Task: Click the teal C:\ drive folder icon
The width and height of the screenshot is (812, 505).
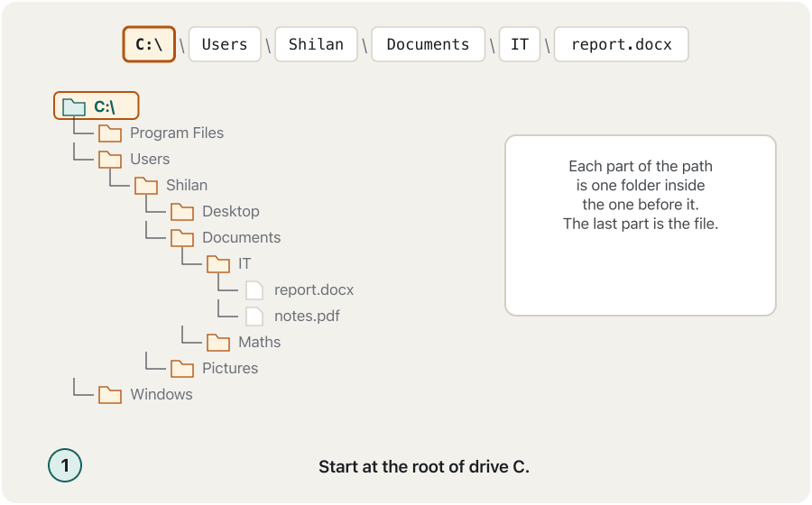Action: point(74,107)
